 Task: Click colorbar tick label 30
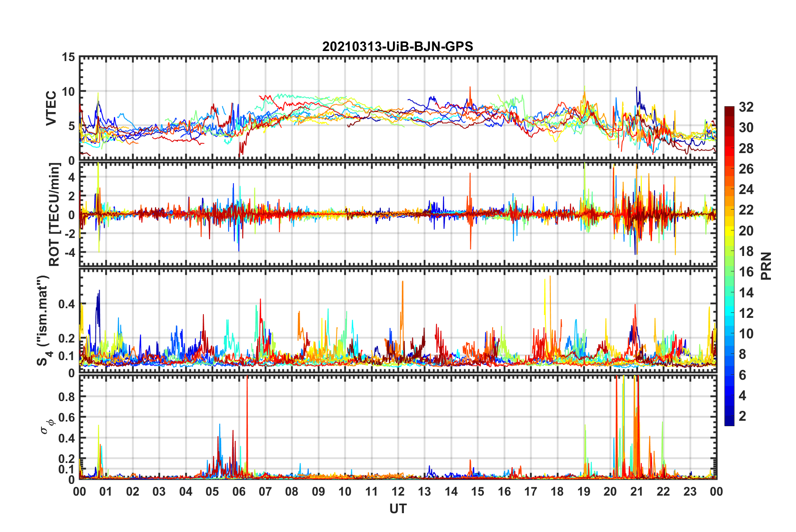pyautogui.click(x=746, y=128)
